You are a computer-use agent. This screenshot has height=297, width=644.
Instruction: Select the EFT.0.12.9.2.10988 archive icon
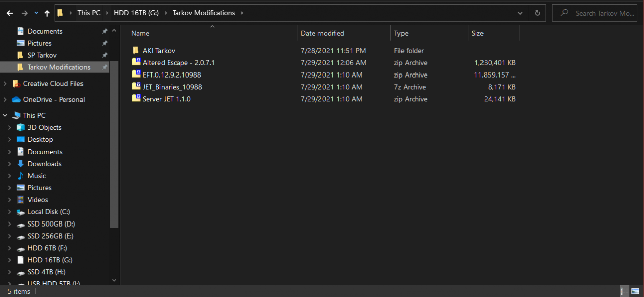coord(136,75)
